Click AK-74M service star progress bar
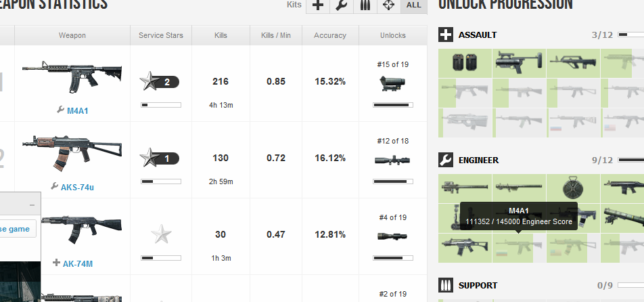644x302 pixels. (x=161, y=258)
